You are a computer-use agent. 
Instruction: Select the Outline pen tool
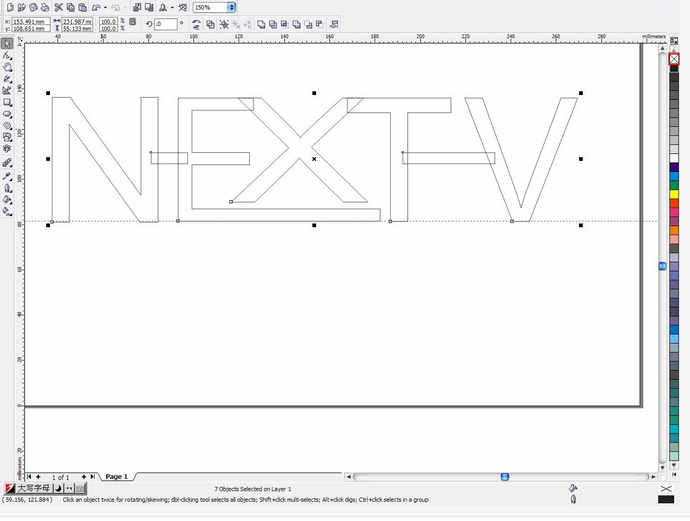pos(7,188)
